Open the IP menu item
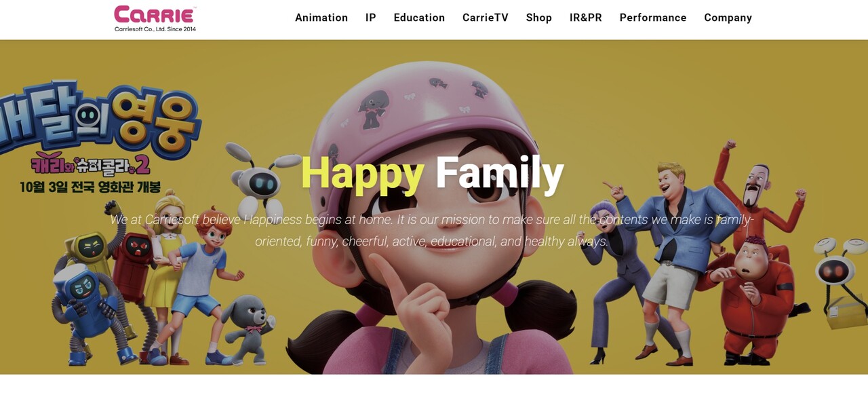The height and width of the screenshot is (416, 868). pos(371,18)
